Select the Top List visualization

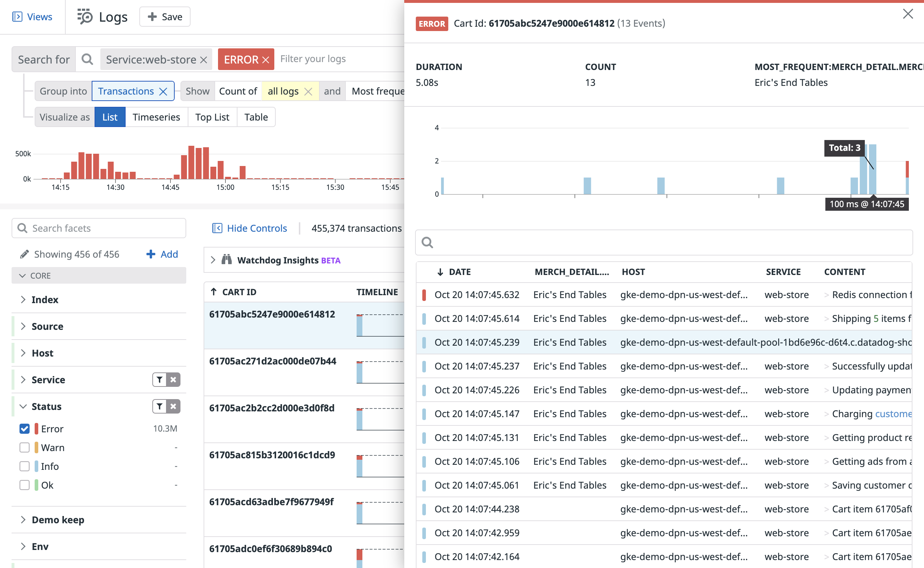point(212,117)
